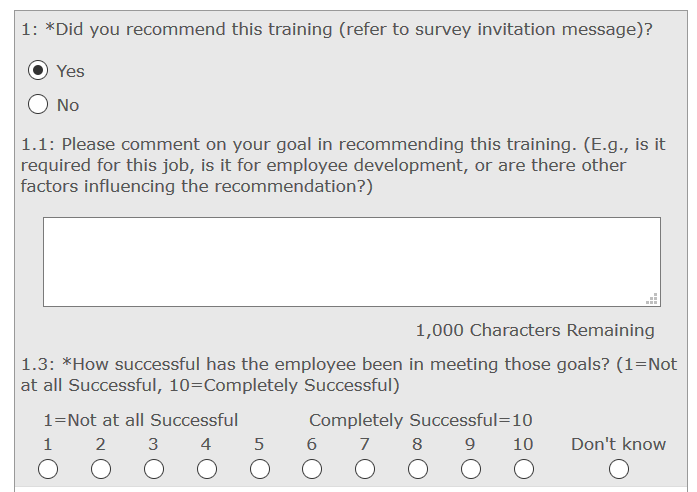Choose rating 10 radio button
This screenshot has width=697, height=492.
[524, 469]
